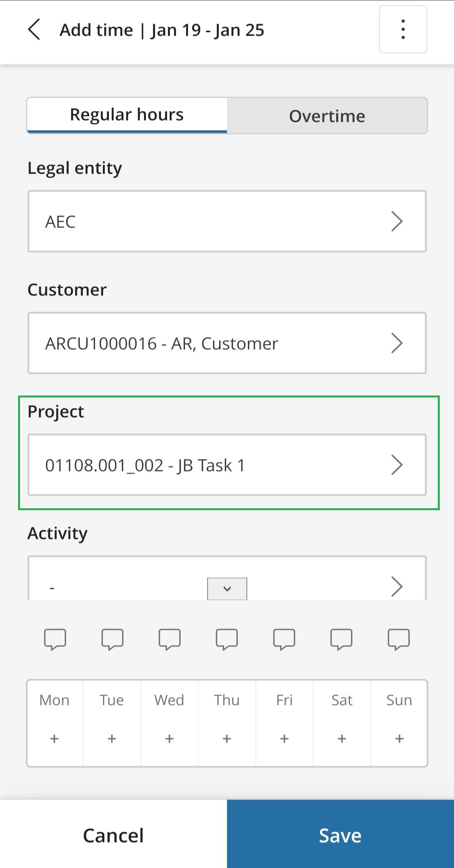The height and width of the screenshot is (868, 454).
Task: Open Saturday's comment bubble icon
Action: (x=341, y=639)
